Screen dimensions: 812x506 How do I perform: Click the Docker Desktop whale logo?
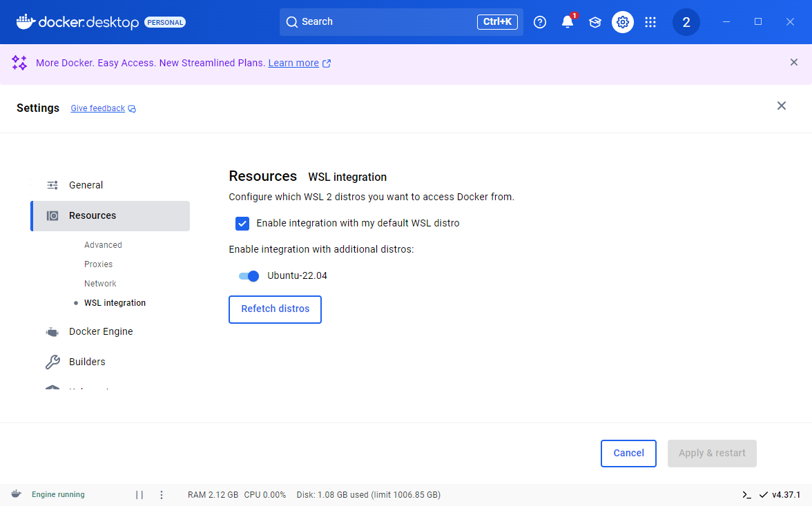tap(26, 22)
